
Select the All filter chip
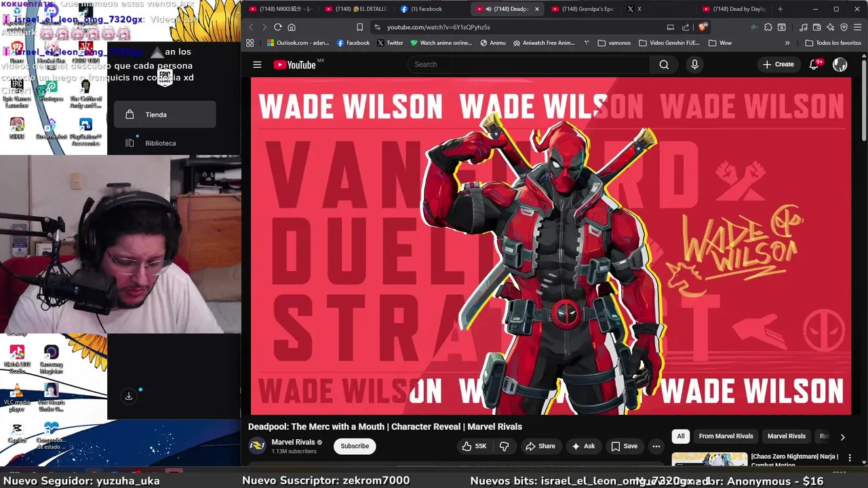(681, 436)
